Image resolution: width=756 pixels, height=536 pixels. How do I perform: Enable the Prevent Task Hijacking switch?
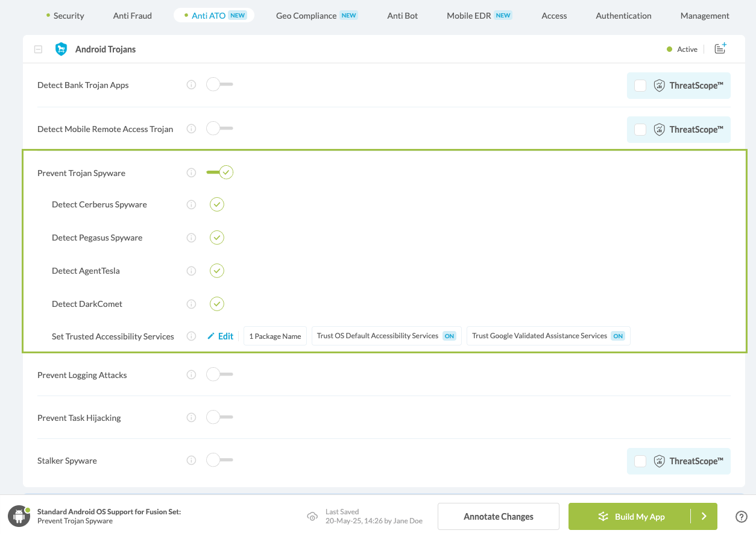[219, 417]
